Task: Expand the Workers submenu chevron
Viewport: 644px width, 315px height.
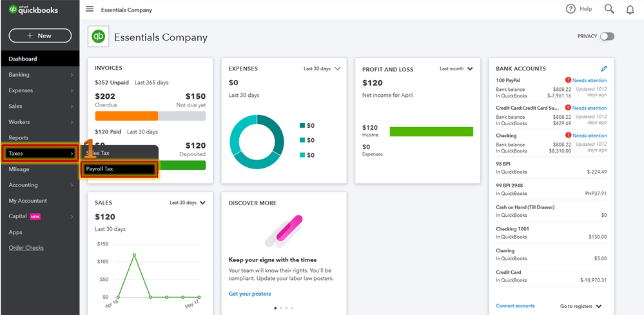Action: pyautogui.click(x=72, y=122)
